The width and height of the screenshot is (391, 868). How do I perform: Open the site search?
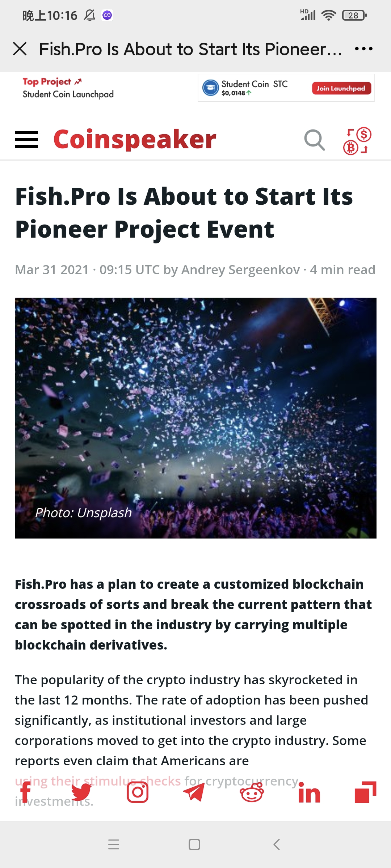(x=314, y=140)
